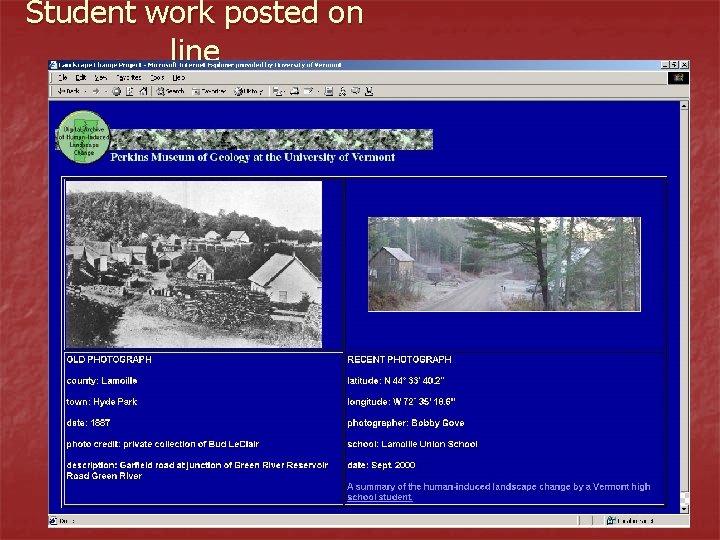Open the Mail icon dropdown arrow
The image size is (720, 540).
(284, 92)
